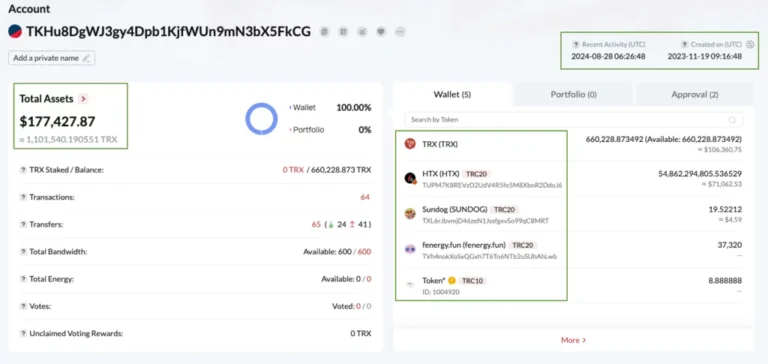Viewport: 768px width, 364px height.
Task: Click the outgoing transfers count 41
Action: click(363, 224)
